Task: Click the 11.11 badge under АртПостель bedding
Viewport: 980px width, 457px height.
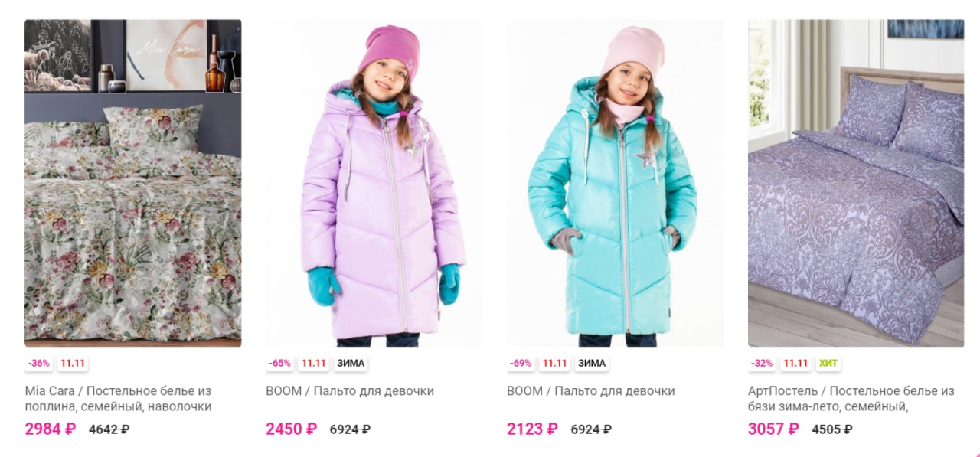Action: [796, 364]
